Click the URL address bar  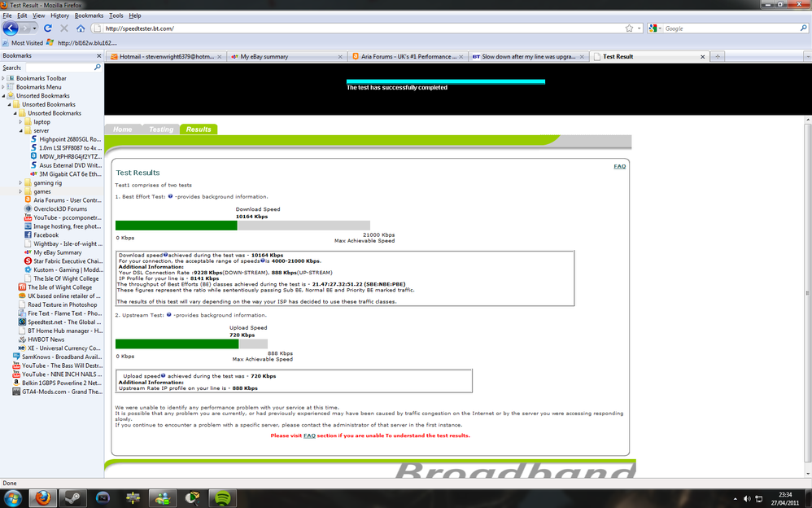click(363, 28)
